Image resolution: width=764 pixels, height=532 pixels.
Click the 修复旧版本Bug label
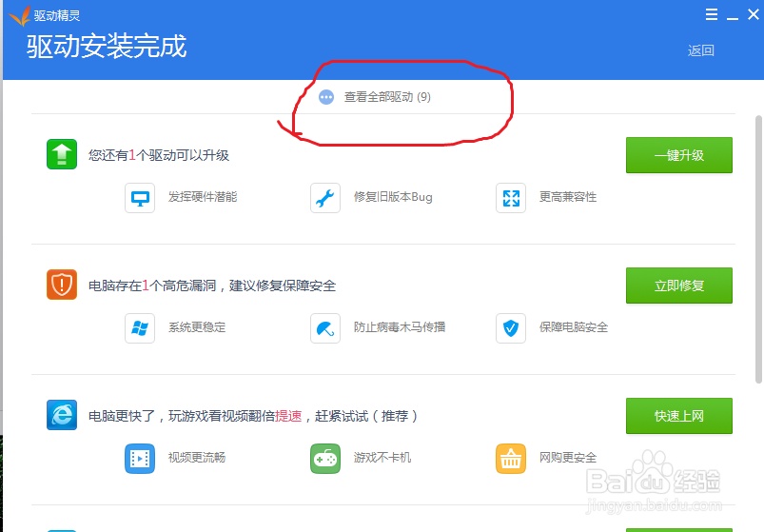393,197
